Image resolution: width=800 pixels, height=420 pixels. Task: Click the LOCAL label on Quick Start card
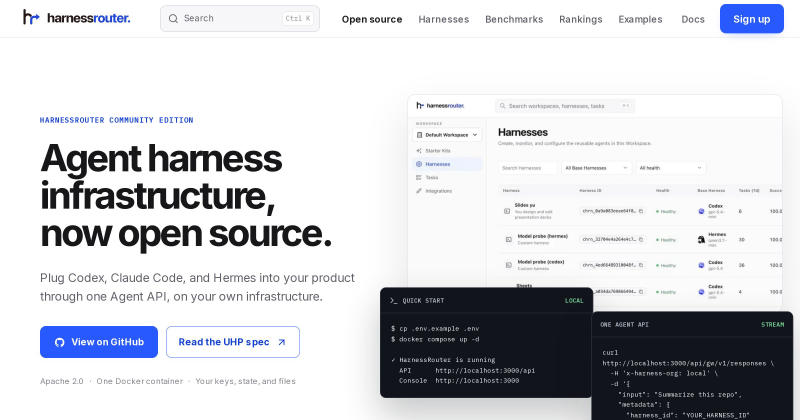(x=574, y=301)
